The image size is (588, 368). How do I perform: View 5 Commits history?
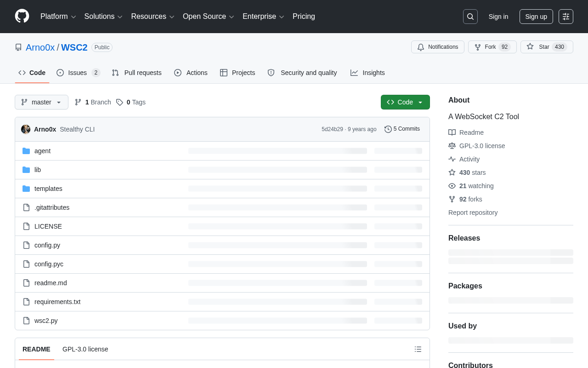(x=402, y=129)
